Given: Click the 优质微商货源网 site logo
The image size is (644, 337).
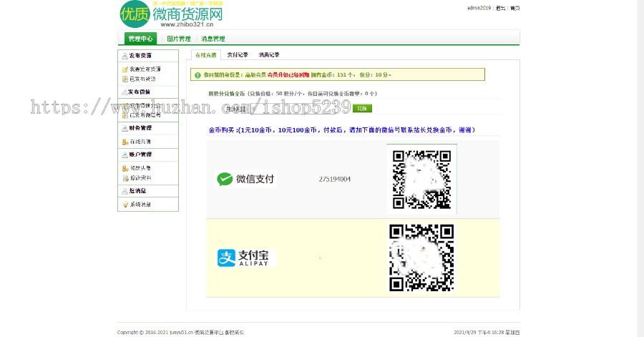Looking at the screenshot, I should pyautogui.click(x=171, y=14).
